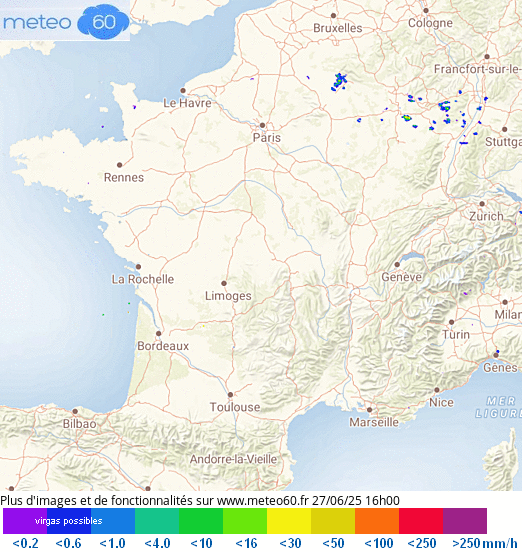Click the Bordeaux city marker dot
The image size is (522, 552).
(x=158, y=333)
